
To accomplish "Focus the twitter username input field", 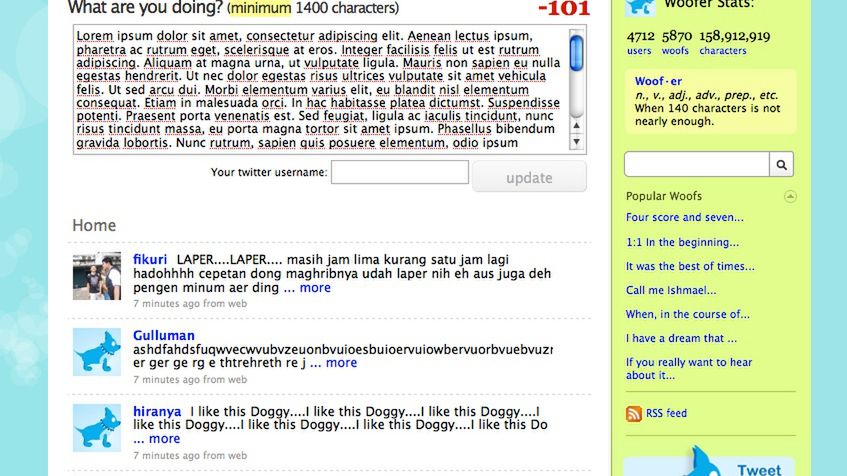I will (x=400, y=172).
